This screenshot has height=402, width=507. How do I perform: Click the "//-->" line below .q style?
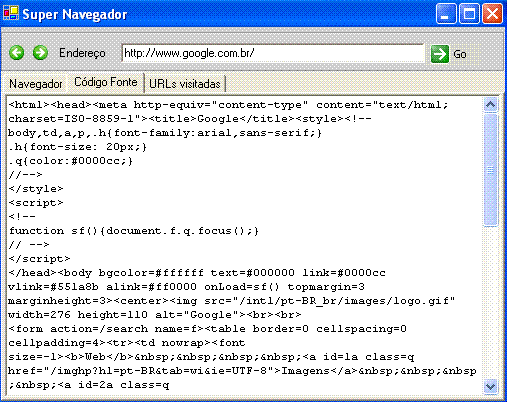tap(25, 175)
